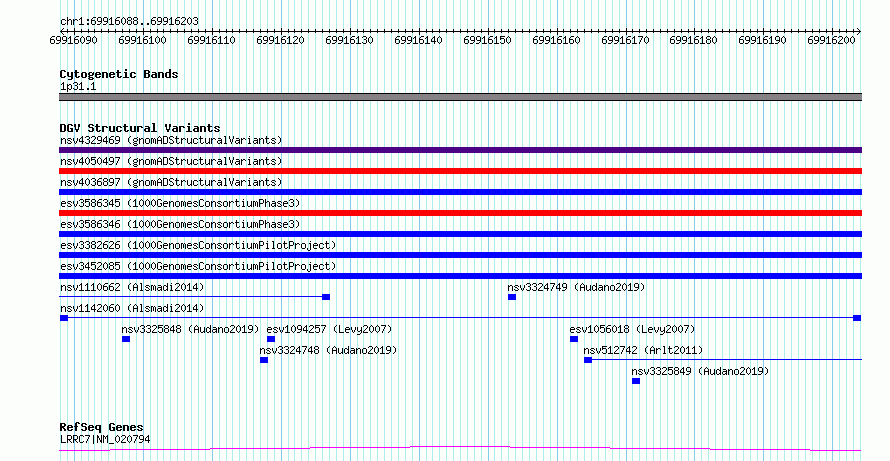The width and height of the screenshot is (890, 461).
Task: Click the chr1:69916088..69916203 region label
Action: [x=129, y=22]
